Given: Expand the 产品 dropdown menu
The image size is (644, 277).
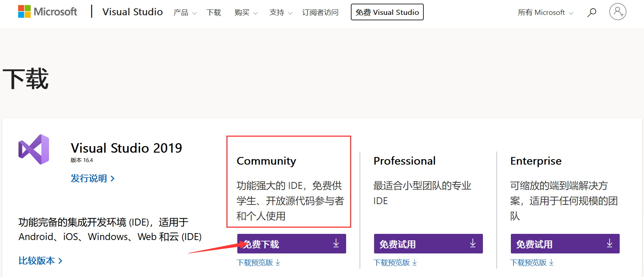Looking at the screenshot, I should 185,12.
